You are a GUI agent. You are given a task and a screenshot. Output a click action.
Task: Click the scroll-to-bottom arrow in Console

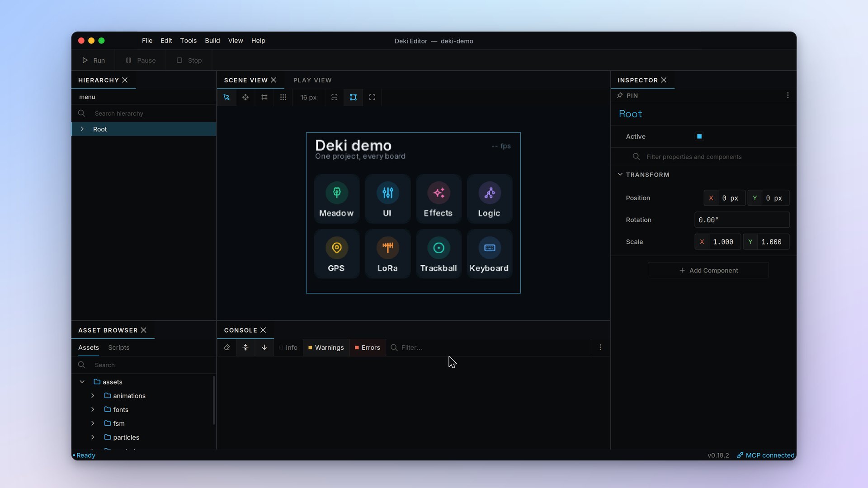coord(264,347)
